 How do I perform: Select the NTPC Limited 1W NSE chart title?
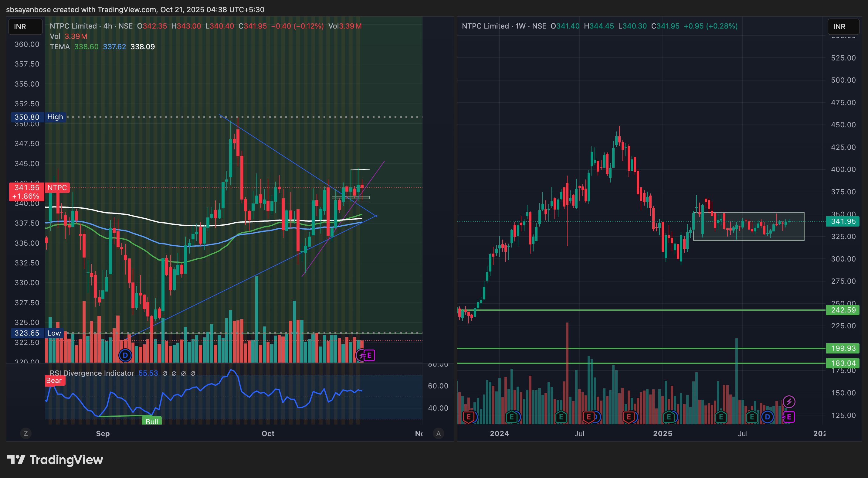tap(504, 26)
